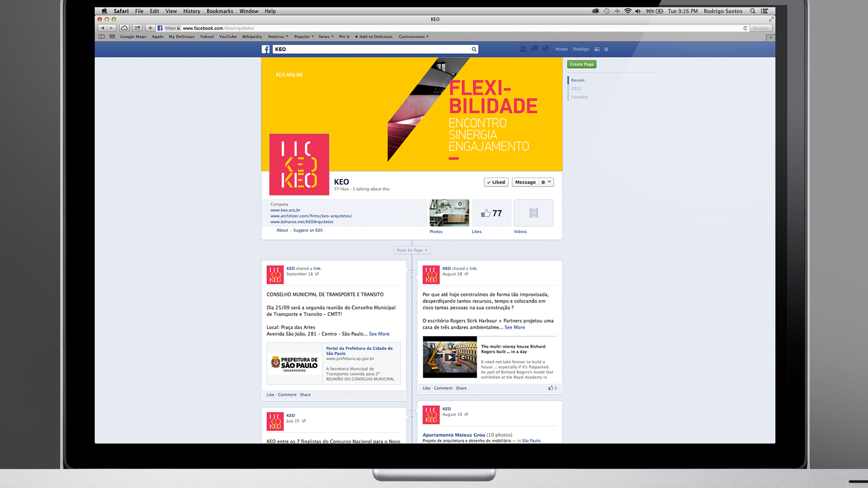Go back with Safari's back arrow

pyautogui.click(x=102, y=28)
